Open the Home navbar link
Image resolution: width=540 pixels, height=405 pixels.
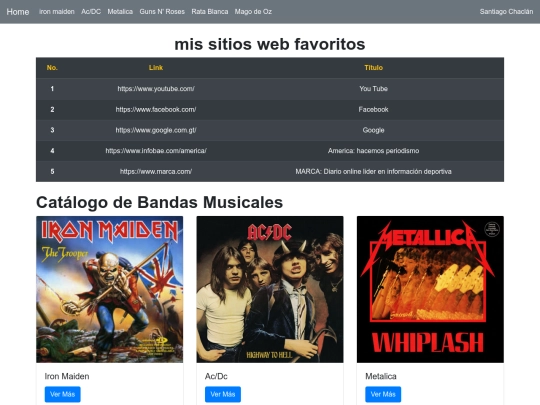tap(18, 12)
